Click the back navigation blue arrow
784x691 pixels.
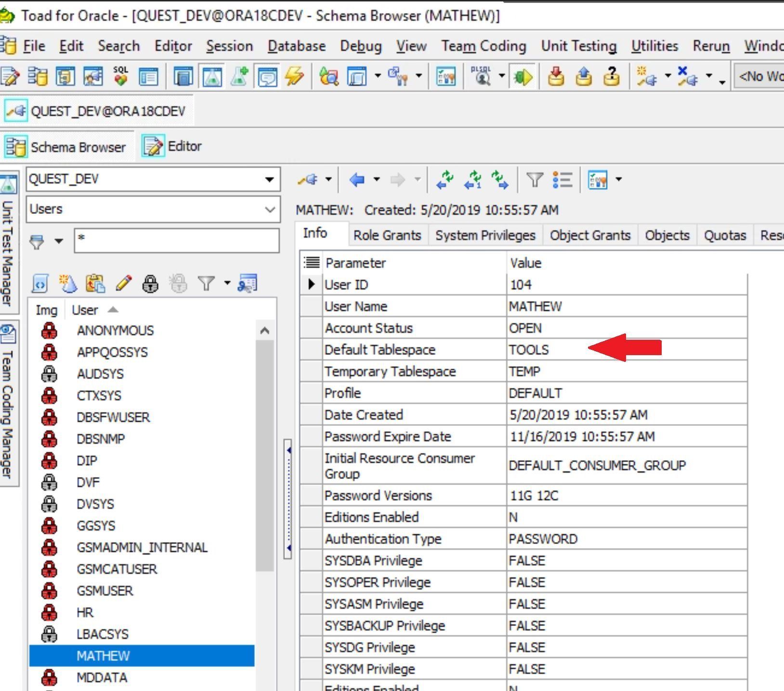coord(357,180)
